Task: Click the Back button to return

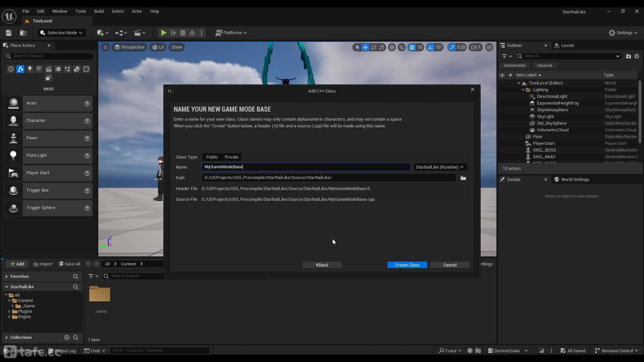Action: coord(322,265)
